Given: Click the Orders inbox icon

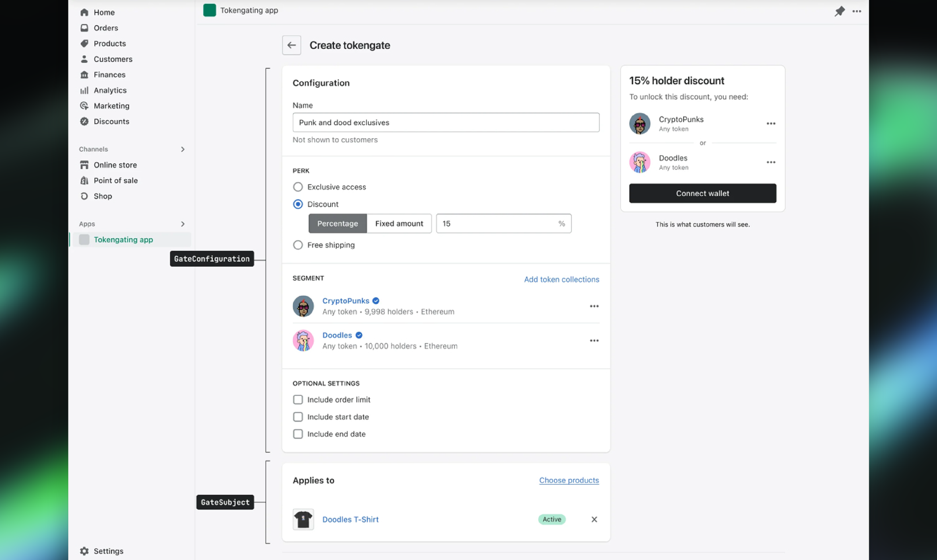Looking at the screenshot, I should (x=84, y=28).
